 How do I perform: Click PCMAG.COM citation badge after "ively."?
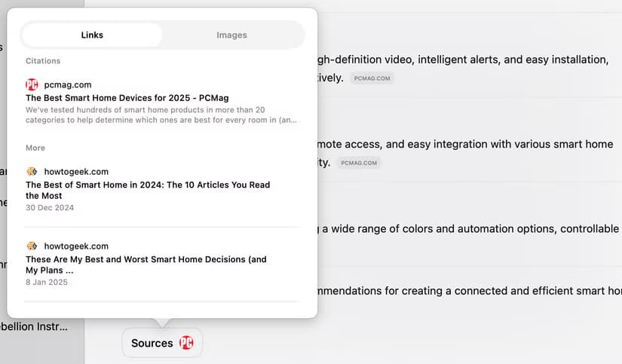click(x=372, y=78)
